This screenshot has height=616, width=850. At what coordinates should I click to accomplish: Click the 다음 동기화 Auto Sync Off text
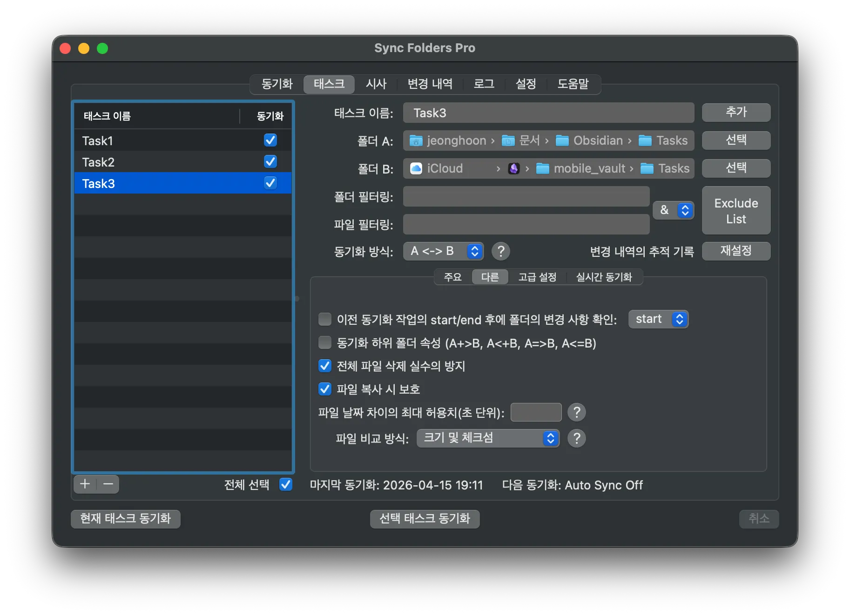572,485
